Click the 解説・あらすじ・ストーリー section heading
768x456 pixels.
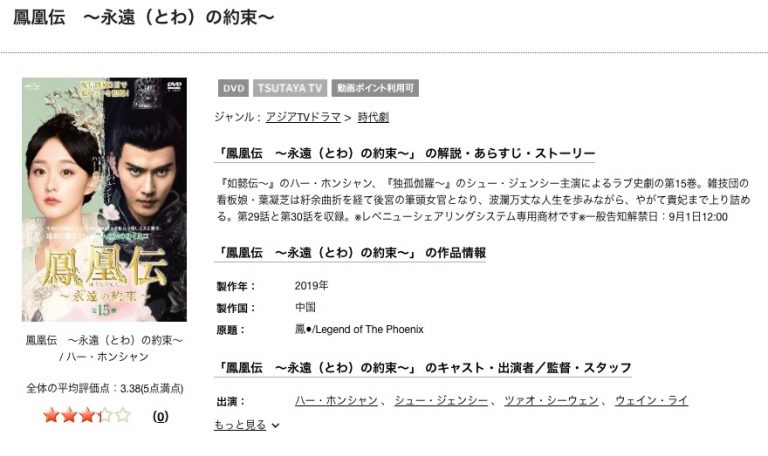[405, 153]
